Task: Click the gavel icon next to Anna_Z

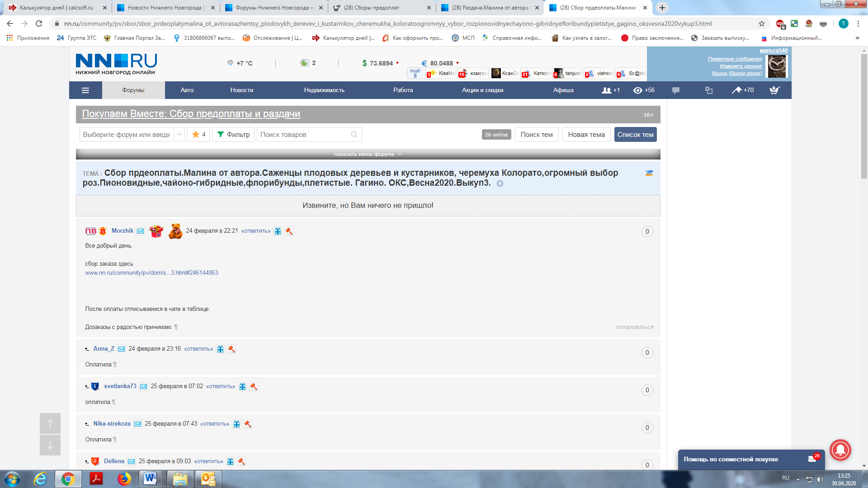Action: [231, 349]
